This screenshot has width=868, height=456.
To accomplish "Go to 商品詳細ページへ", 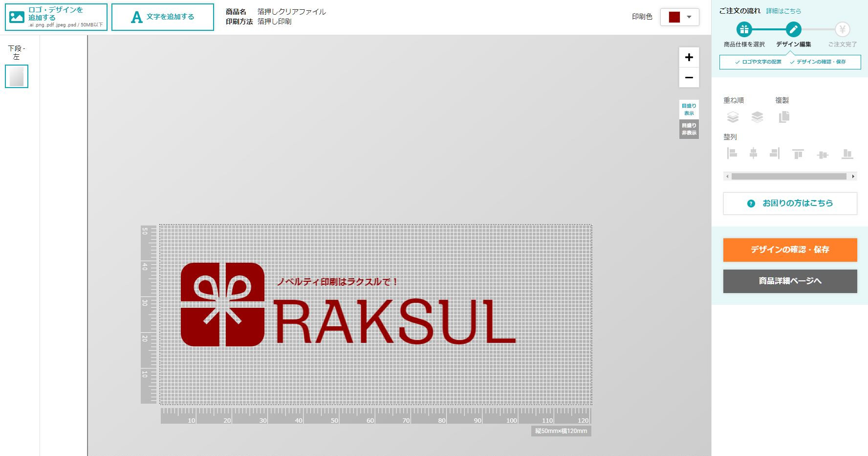I will click(790, 281).
